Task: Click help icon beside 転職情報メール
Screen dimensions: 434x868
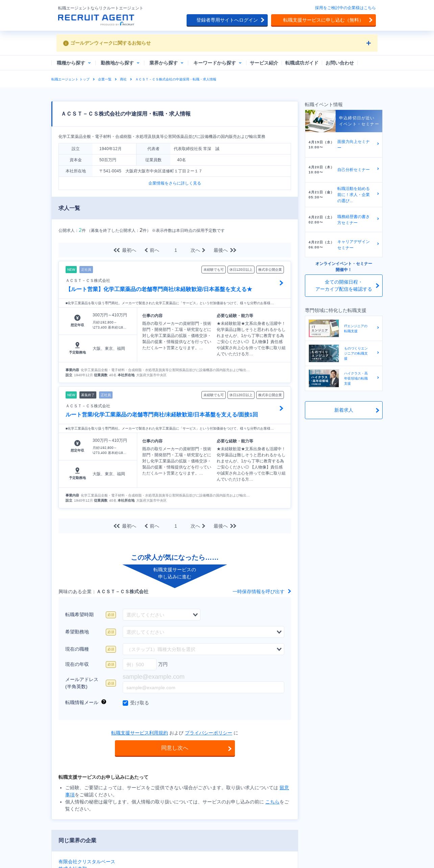Action: click(x=104, y=702)
